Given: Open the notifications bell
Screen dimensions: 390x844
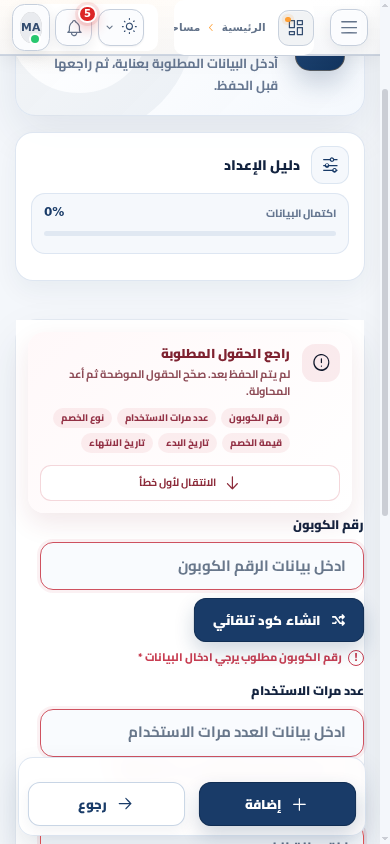Looking at the screenshot, I should coord(74,27).
